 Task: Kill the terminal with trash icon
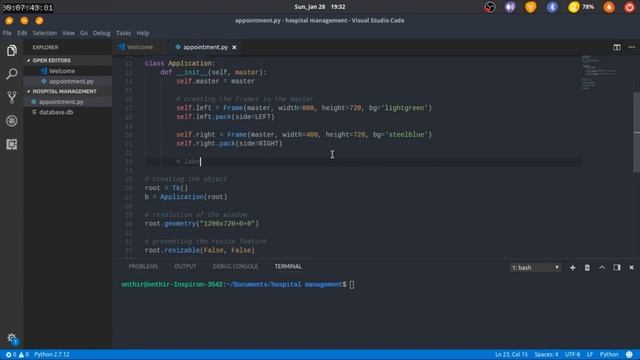tap(587, 268)
